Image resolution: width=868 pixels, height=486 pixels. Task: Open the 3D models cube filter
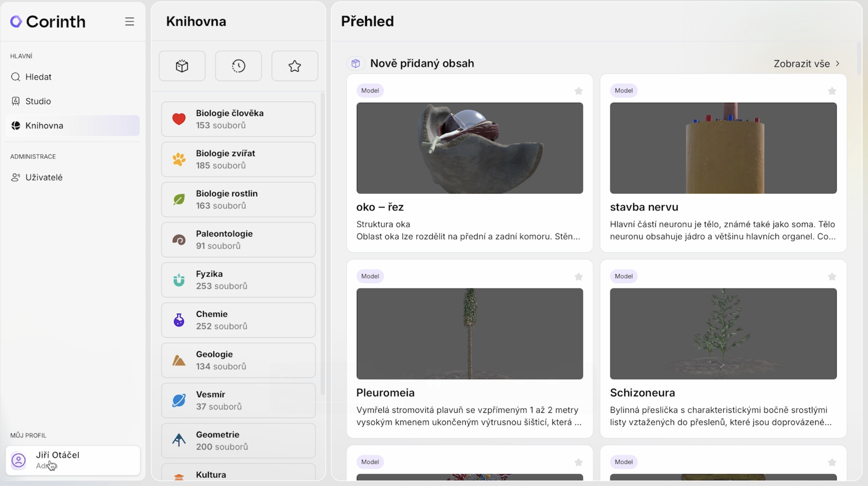[x=182, y=66]
